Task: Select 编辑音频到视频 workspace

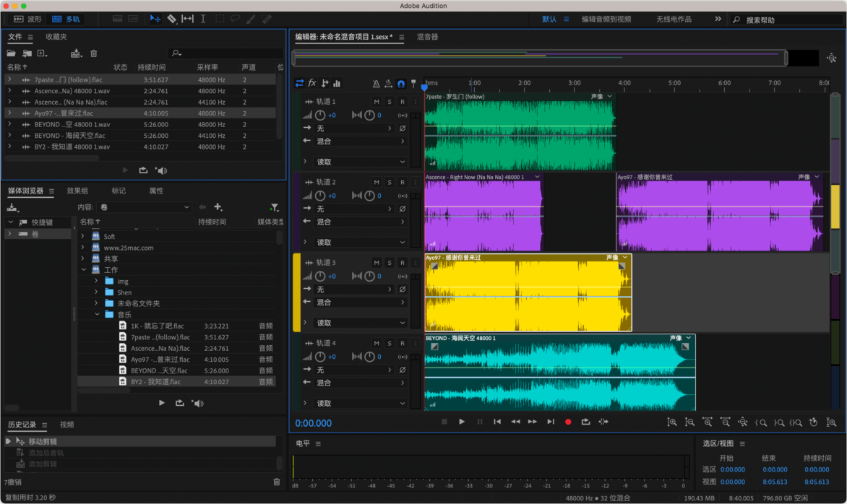Action: pyautogui.click(x=606, y=19)
